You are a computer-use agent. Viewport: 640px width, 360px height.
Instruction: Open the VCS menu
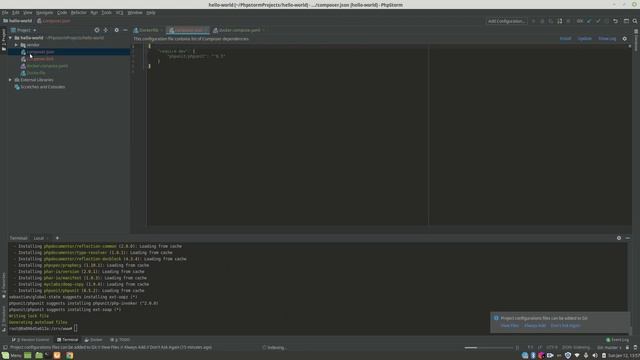(x=119, y=13)
